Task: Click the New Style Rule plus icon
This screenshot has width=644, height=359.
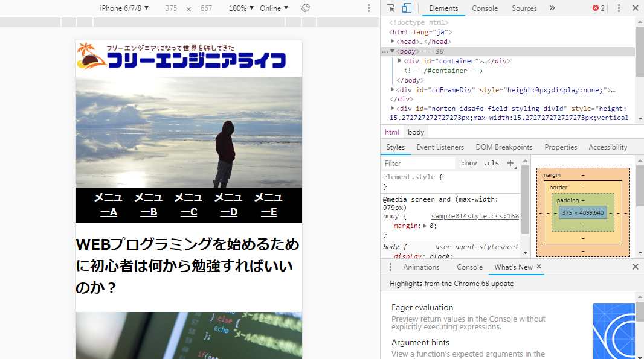Action: coord(510,163)
